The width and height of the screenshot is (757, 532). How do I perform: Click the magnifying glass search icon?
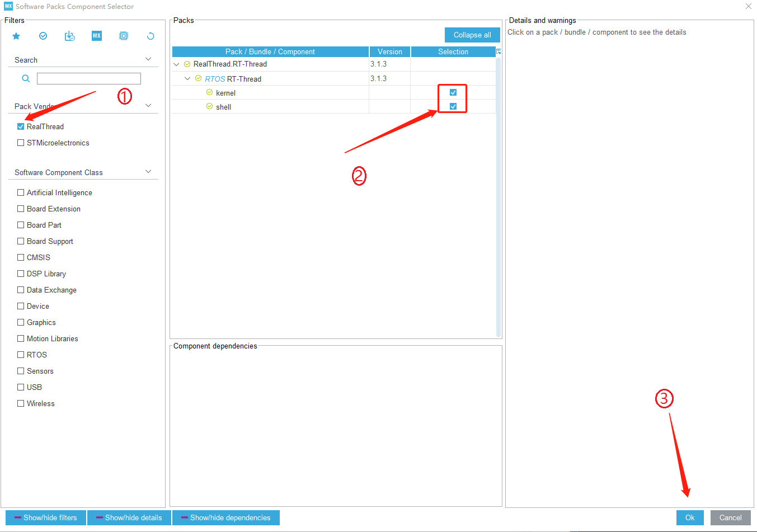pyautogui.click(x=26, y=79)
